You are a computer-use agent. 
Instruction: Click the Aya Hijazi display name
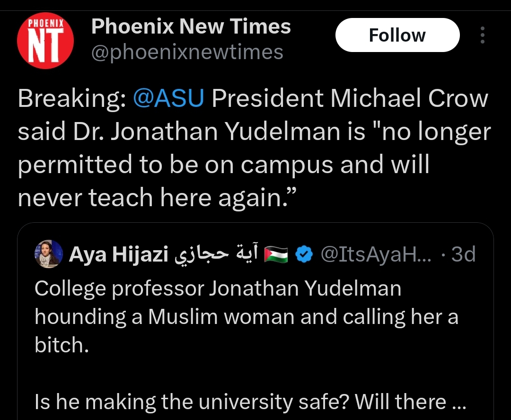(x=118, y=254)
